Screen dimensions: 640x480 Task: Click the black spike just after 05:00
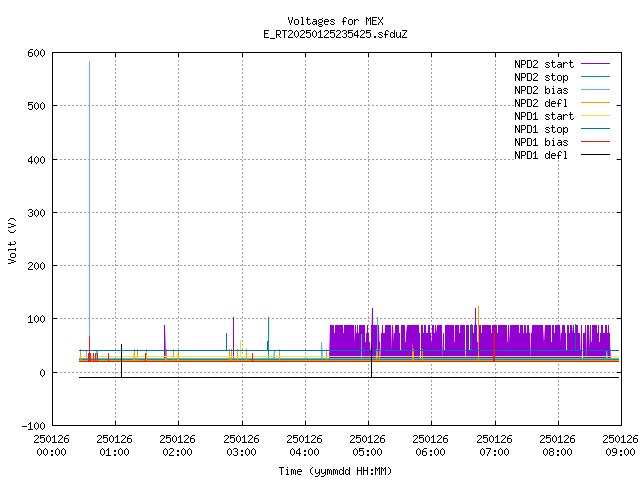click(x=371, y=361)
